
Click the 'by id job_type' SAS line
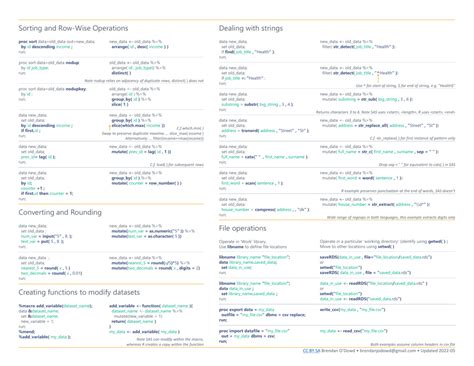point(35,68)
